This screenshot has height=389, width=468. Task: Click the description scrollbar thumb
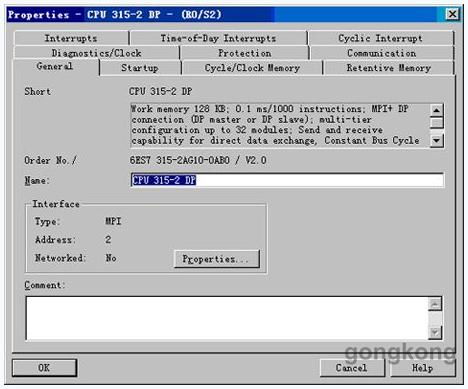436,122
